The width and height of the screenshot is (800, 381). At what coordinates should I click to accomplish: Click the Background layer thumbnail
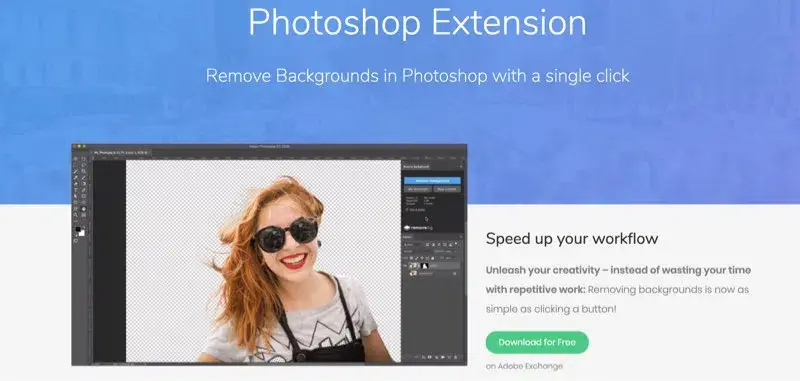pyautogui.click(x=413, y=274)
